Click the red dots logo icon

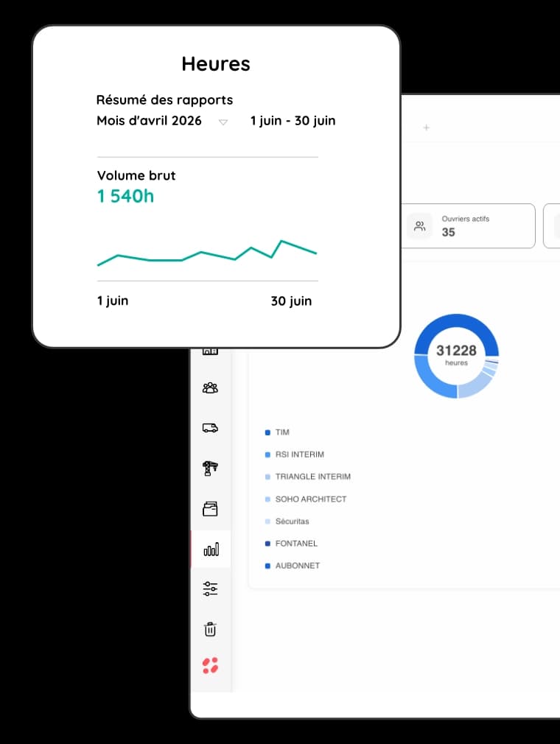pyautogui.click(x=210, y=665)
